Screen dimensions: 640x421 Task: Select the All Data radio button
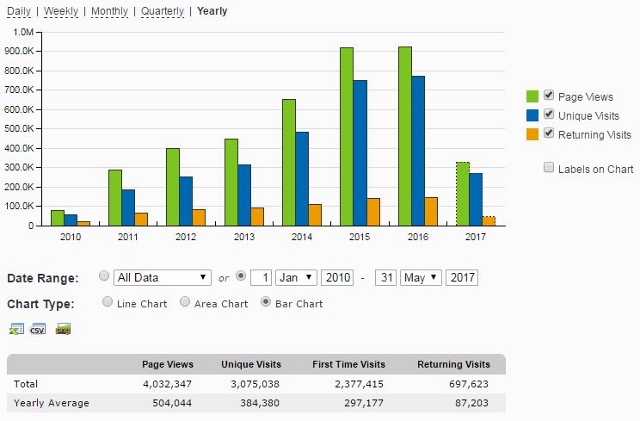(105, 277)
